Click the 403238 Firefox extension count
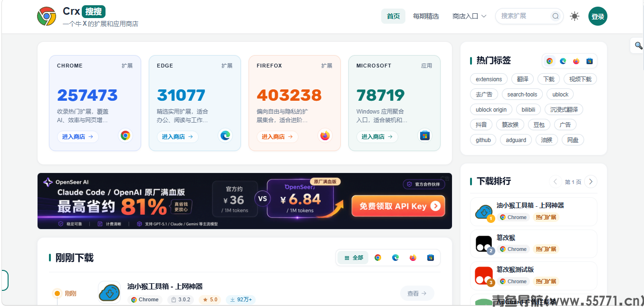The width and height of the screenshot is (644, 307). click(289, 95)
